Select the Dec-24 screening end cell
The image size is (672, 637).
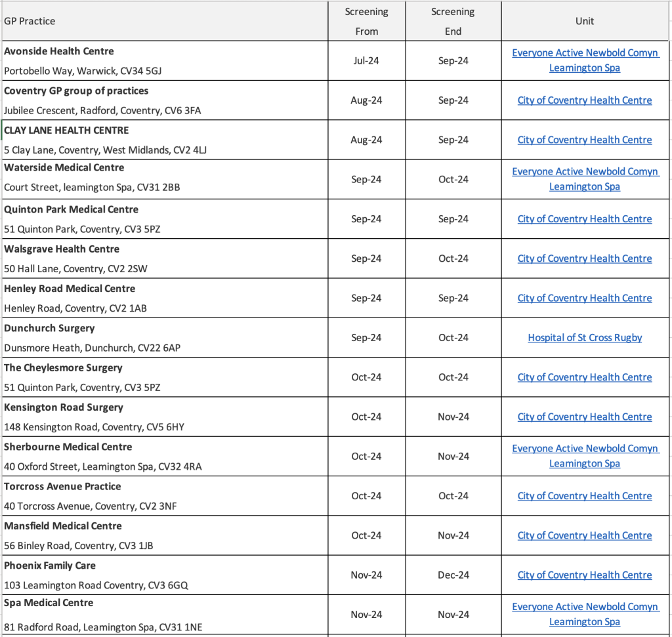click(453, 575)
